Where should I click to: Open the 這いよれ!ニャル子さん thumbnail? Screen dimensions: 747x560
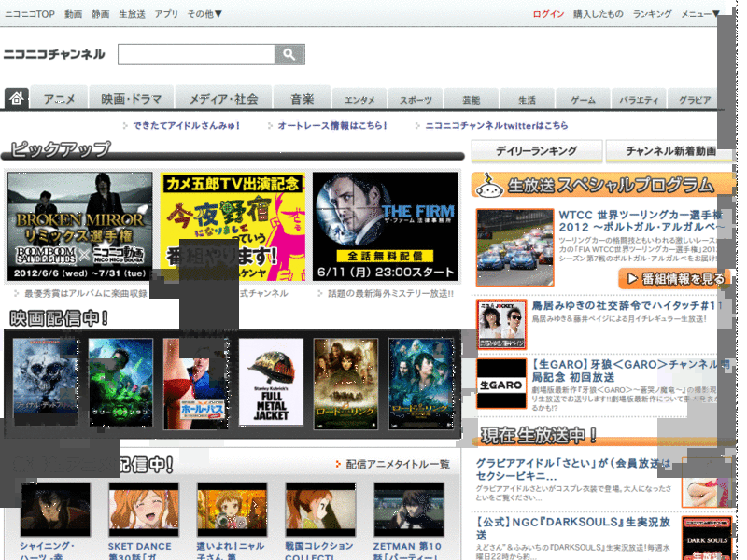[232, 510]
